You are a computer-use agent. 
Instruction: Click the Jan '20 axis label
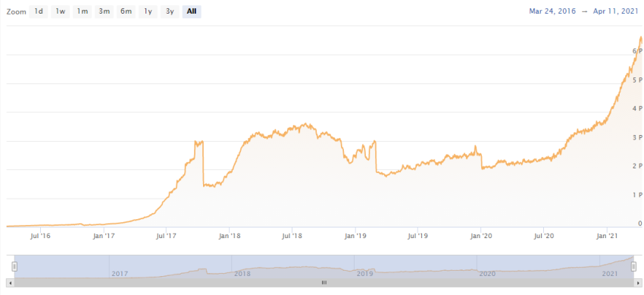tap(481, 236)
